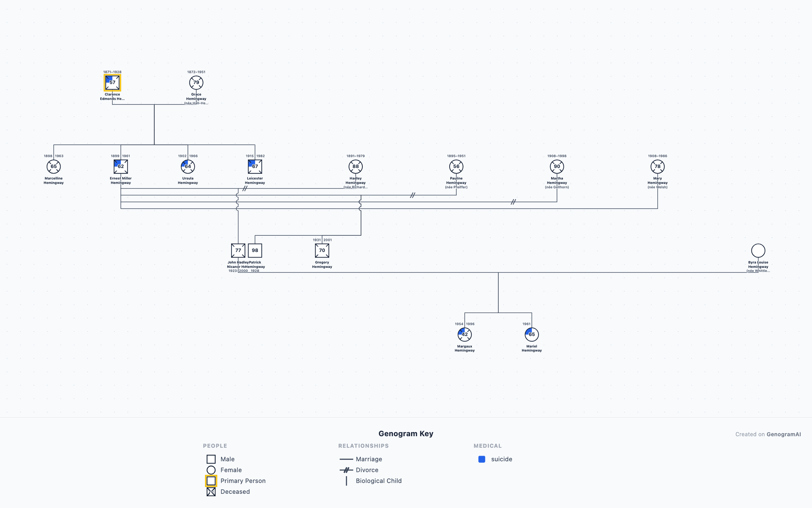Click the Primary Person symbol in the key
The height and width of the screenshot is (508, 812).
[x=211, y=481]
